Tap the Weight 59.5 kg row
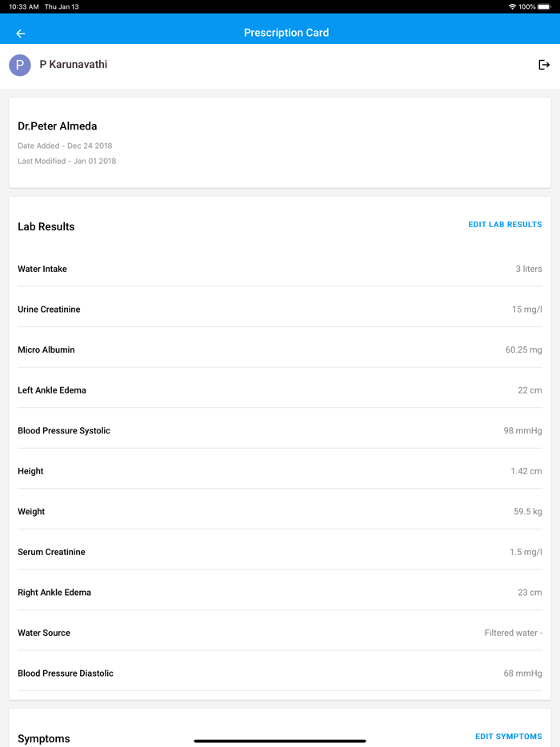Viewport: 560px width, 747px height. click(x=279, y=512)
